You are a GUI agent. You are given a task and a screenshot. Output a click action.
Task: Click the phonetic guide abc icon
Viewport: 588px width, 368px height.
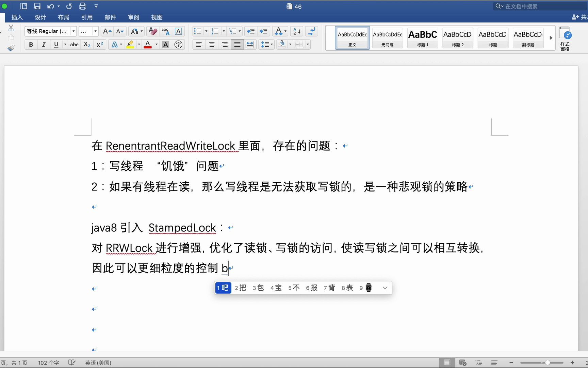(165, 31)
